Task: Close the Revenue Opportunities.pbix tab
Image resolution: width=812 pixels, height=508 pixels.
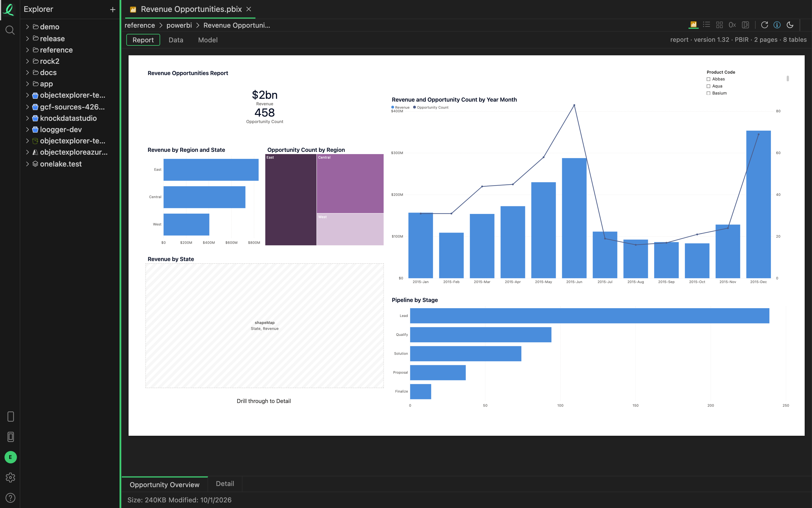Action: point(249,9)
